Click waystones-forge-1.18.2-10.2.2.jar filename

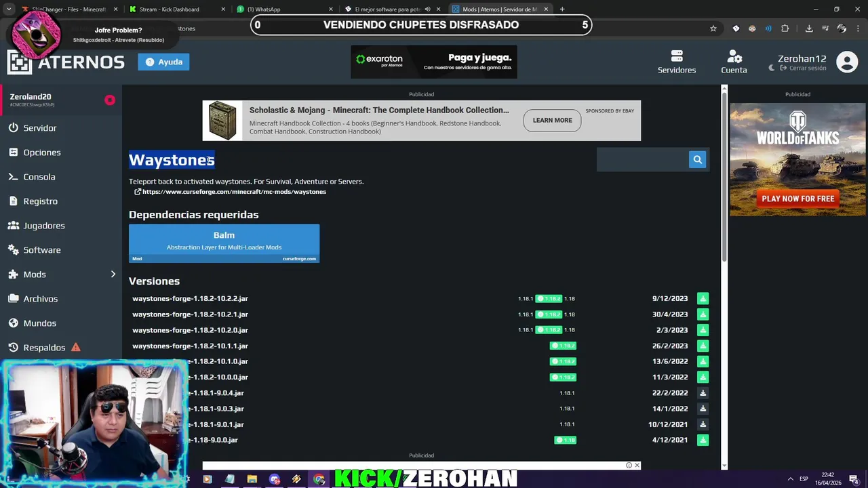tap(190, 298)
